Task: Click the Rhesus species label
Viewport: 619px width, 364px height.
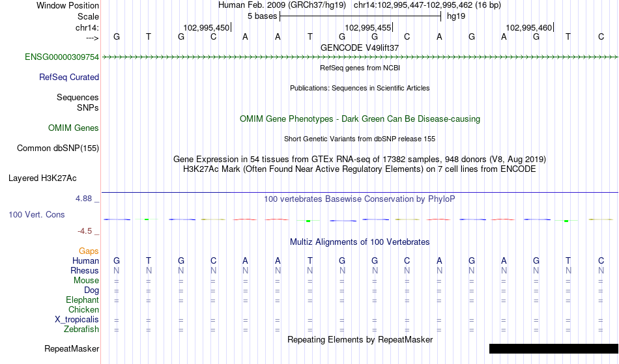Action: (85, 271)
